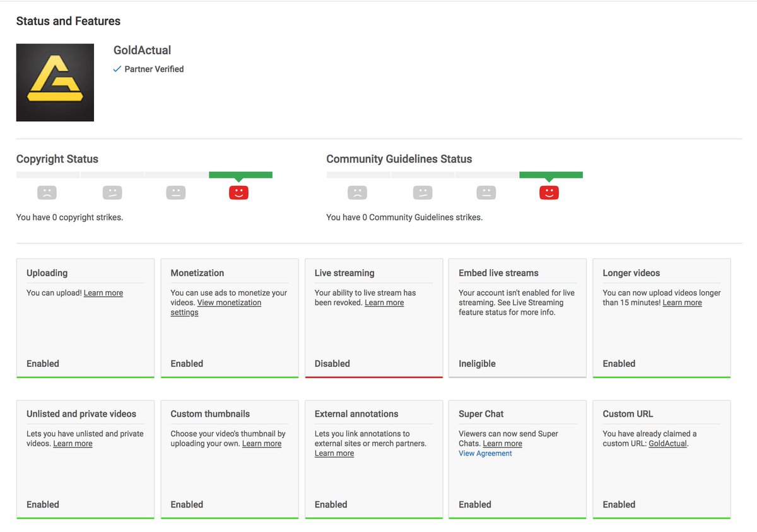Click Enabled status in Unlisted and private videos card

pos(43,505)
